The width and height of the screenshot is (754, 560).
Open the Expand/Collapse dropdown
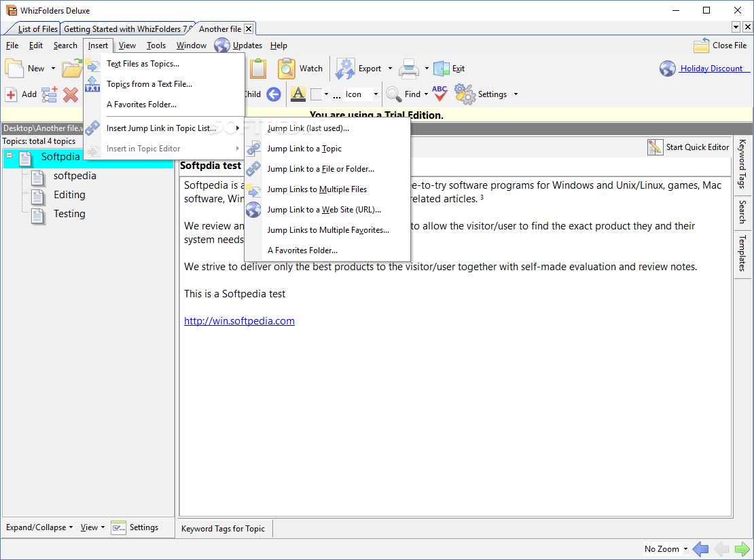click(x=39, y=527)
